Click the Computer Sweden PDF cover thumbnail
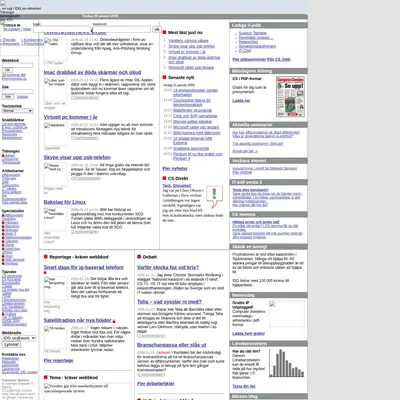 290,97
